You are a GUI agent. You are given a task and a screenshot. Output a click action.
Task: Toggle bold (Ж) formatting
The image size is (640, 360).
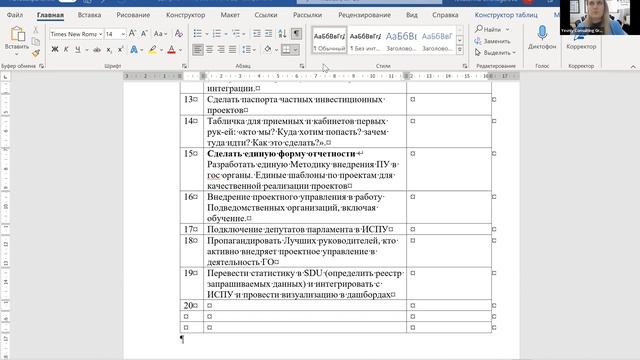[55, 50]
